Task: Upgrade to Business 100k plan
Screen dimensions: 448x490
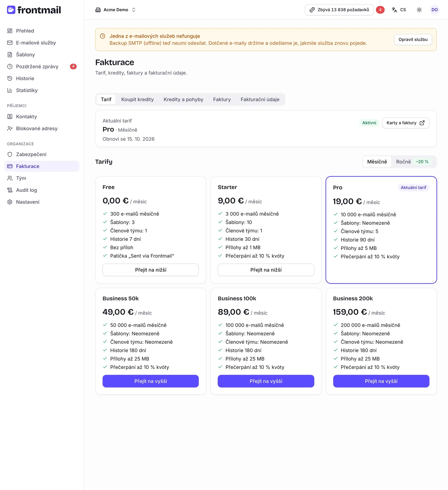Action: [x=266, y=381]
